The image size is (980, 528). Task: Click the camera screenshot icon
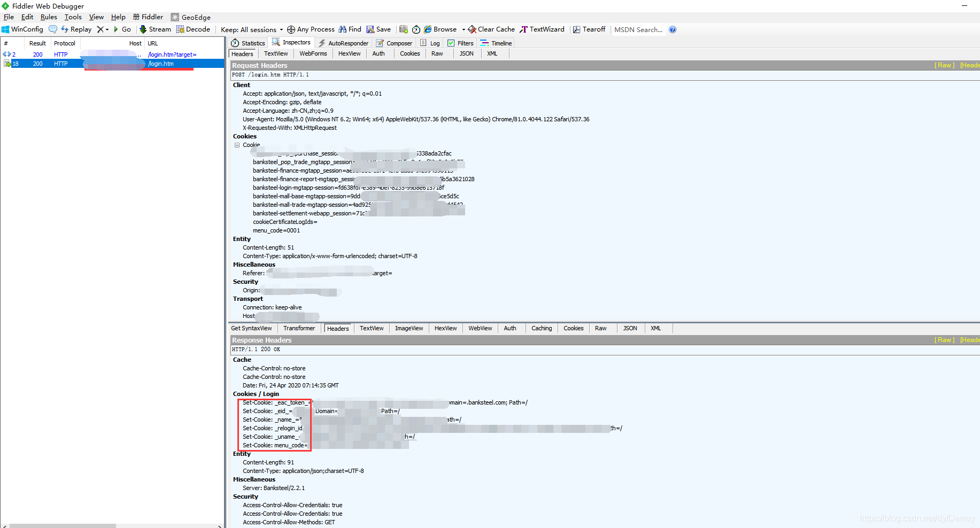404,29
